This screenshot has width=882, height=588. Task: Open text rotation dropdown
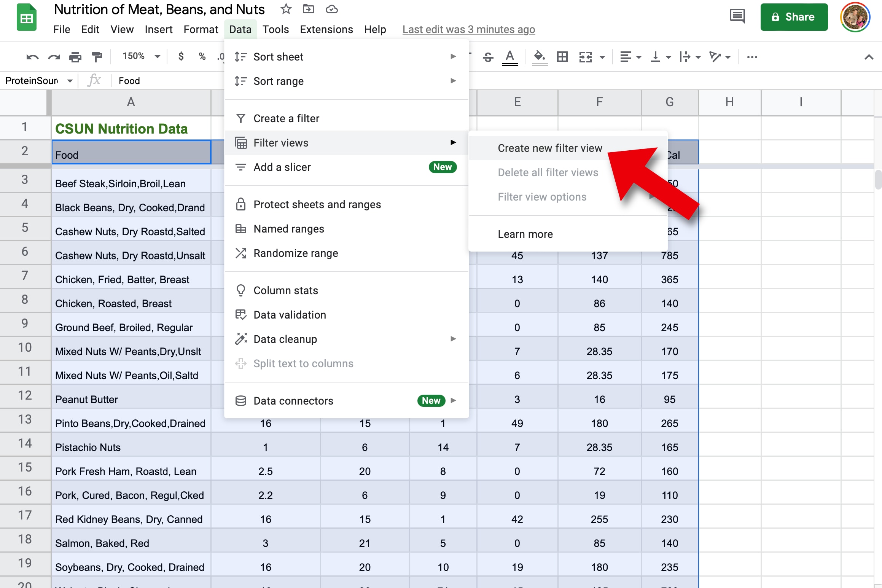click(720, 57)
